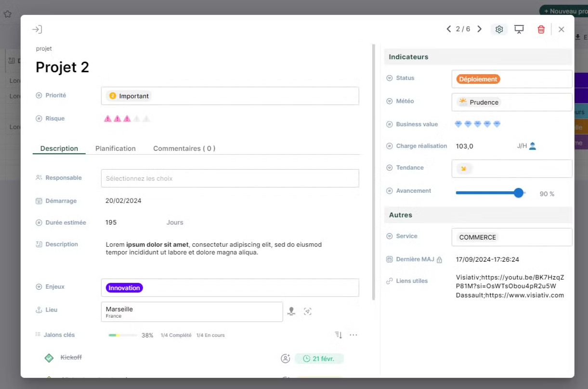Click the assign-user icon on the Kickoff row

point(285,359)
